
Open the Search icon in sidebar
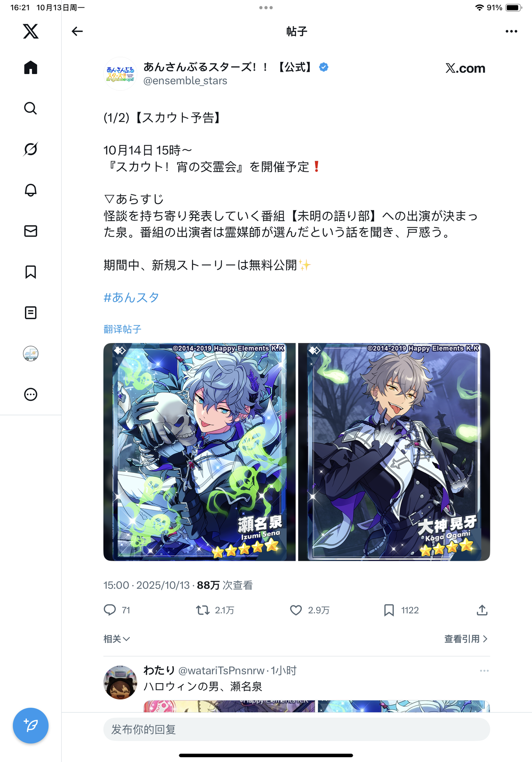(x=30, y=108)
